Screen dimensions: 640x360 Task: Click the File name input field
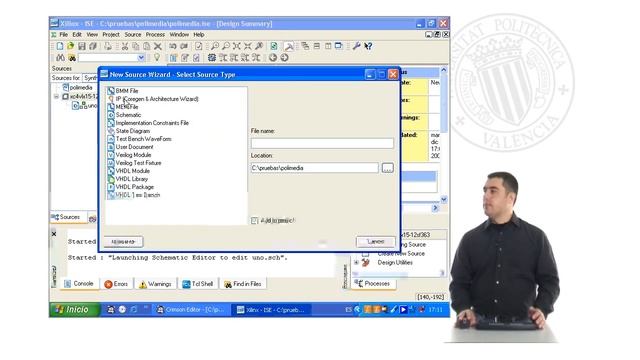(322, 143)
